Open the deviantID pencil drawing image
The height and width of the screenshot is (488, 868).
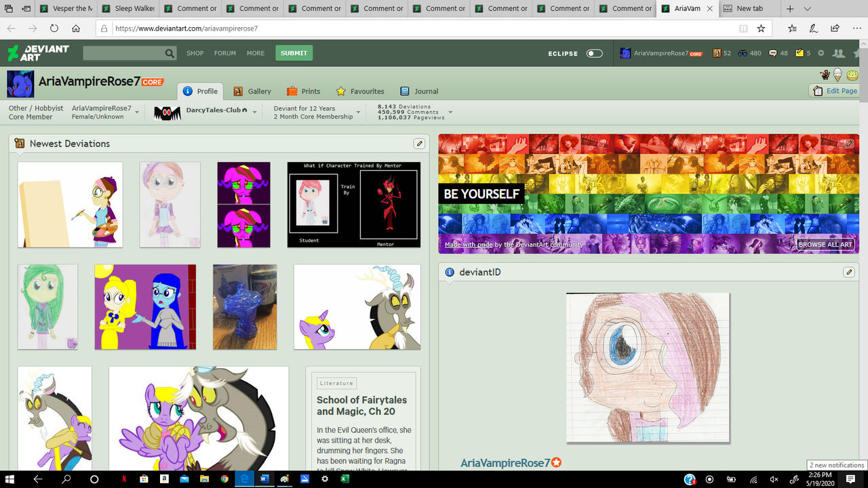click(648, 368)
